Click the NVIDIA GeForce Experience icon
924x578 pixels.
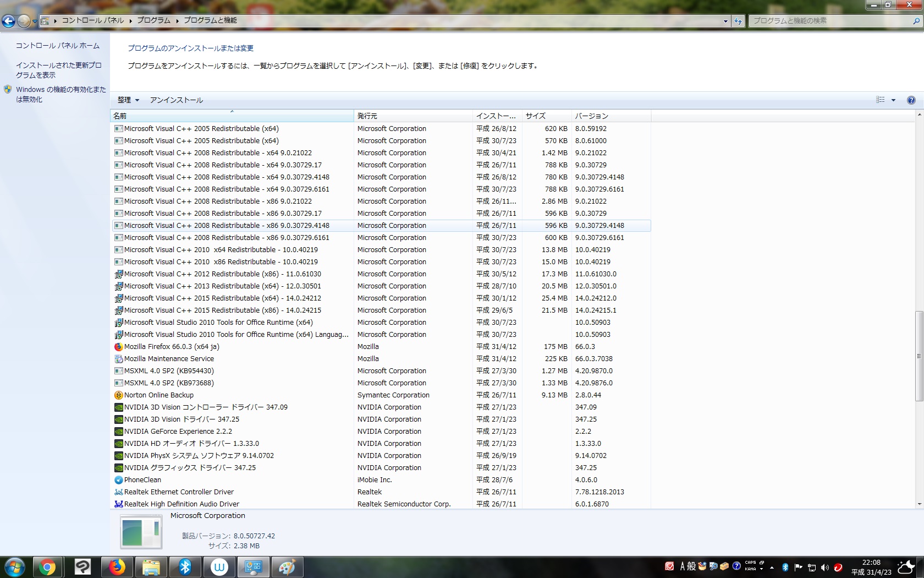pos(118,432)
